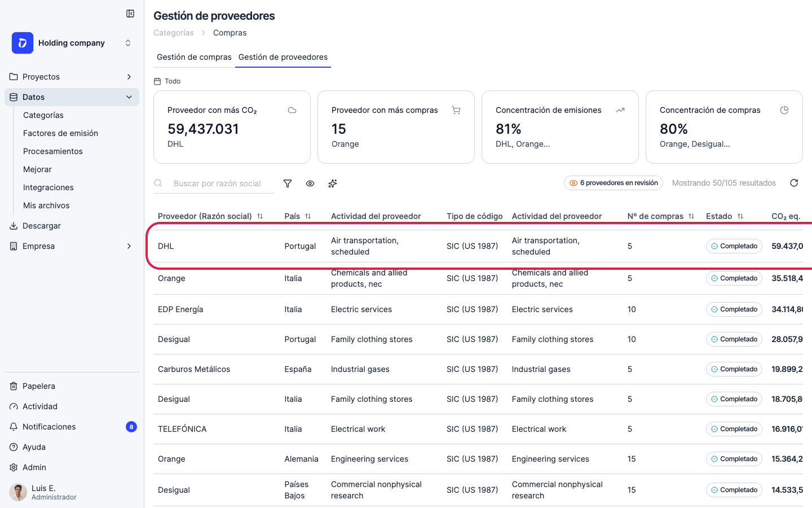This screenshot has width=812, height=508.
Task: Click the Completado status on DHL row
Action: (x=734, y=246)
